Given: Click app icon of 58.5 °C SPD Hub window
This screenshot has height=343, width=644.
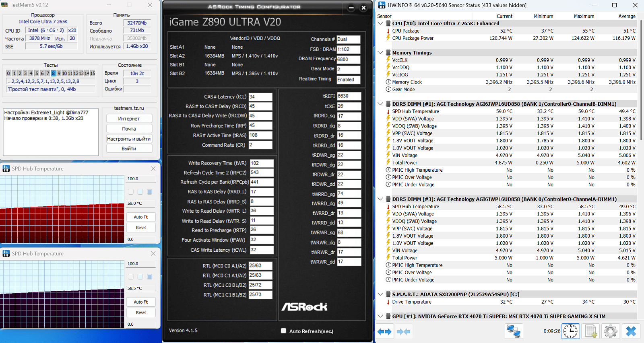Looking at the screenshot, I should [6, 253].
